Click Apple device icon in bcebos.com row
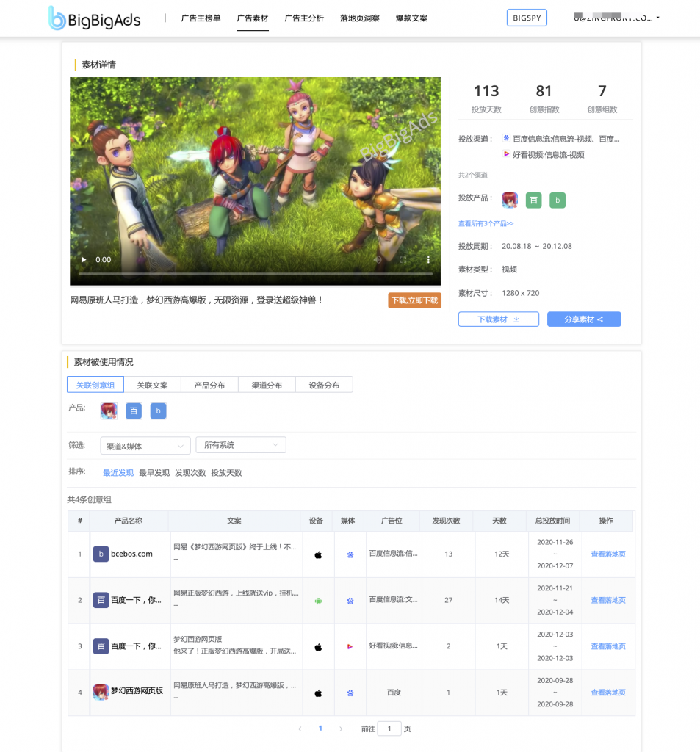This screenshot has width=700, height=752. click(x=318, y=555)
